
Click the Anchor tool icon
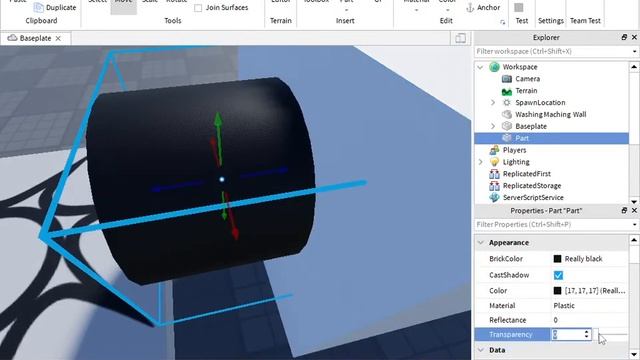(470, 7)
